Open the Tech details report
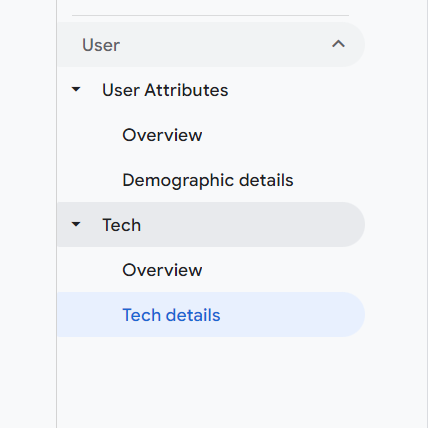The image size is (445, 428). pos(211,315)
